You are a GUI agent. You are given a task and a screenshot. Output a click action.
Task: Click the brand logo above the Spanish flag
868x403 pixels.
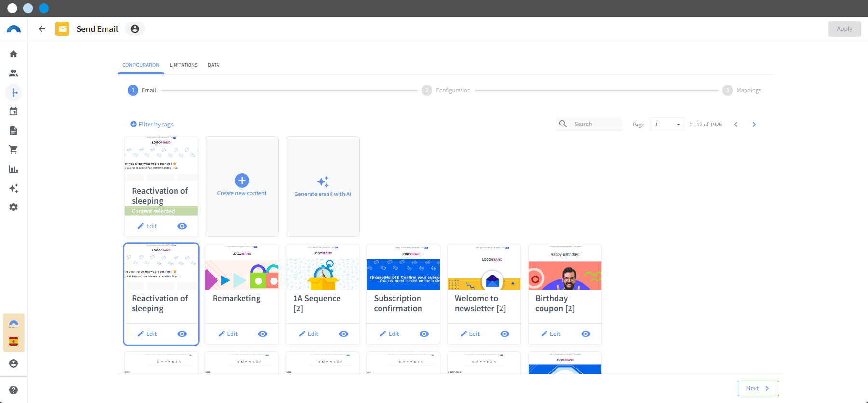point(14,324)
